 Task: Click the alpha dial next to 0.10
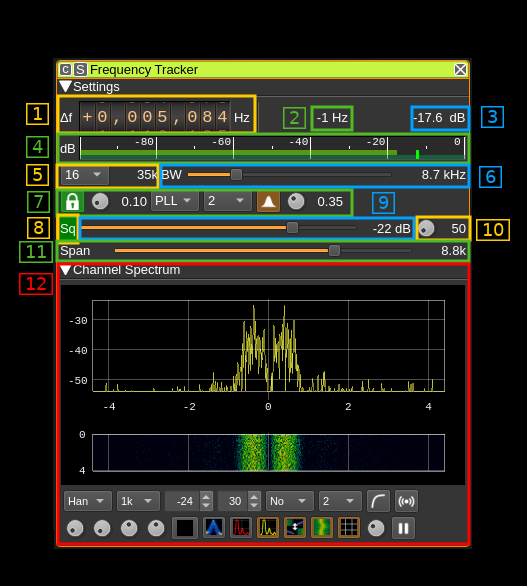[x=100, y=202]
